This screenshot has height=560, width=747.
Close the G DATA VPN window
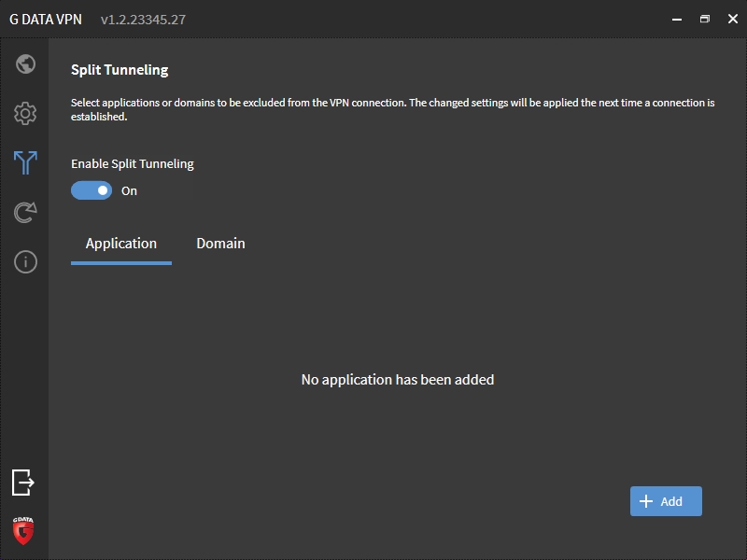click(733, 19)
